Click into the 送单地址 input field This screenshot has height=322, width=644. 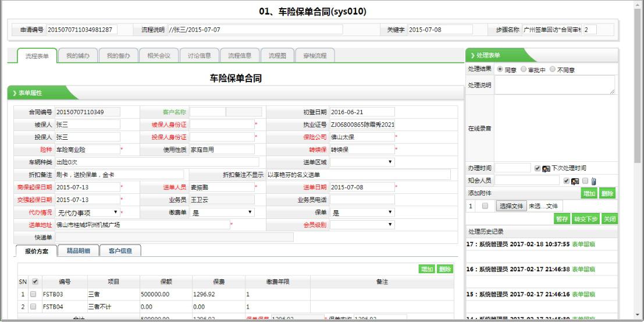[x=142, y=224]
